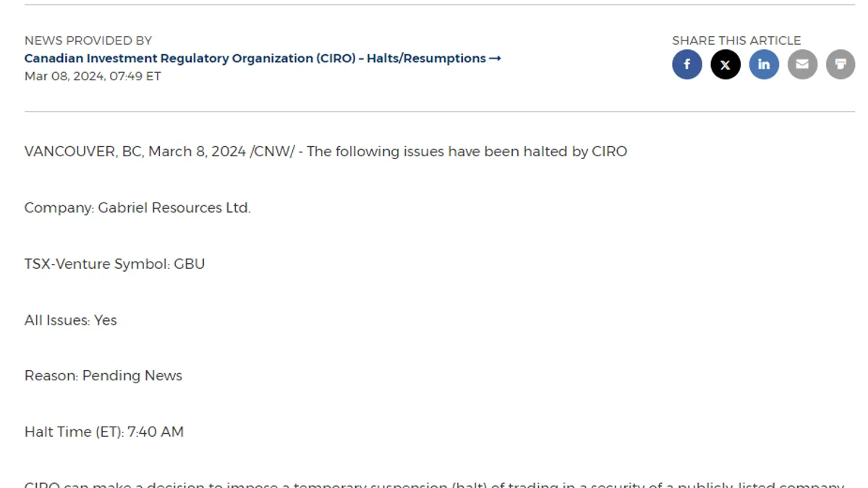Click the 'SHARE THIS ARTICLE' heading
868x488 pixels.
point(736,40)
